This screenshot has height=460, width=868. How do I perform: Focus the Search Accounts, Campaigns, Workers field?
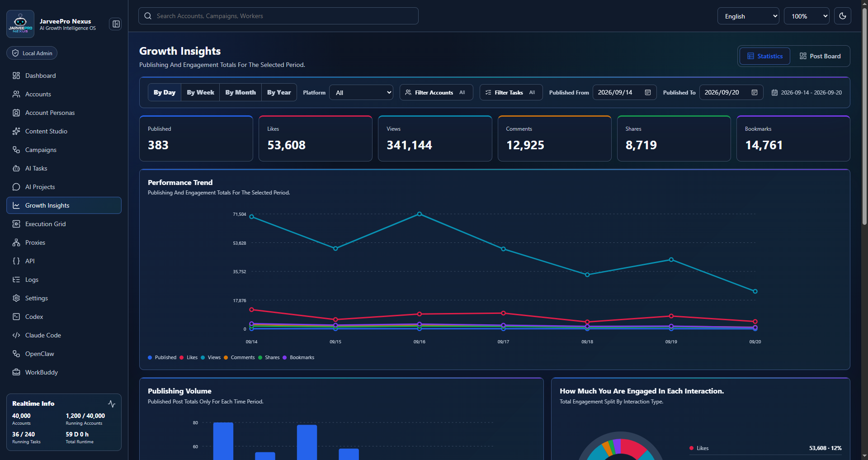278,16
